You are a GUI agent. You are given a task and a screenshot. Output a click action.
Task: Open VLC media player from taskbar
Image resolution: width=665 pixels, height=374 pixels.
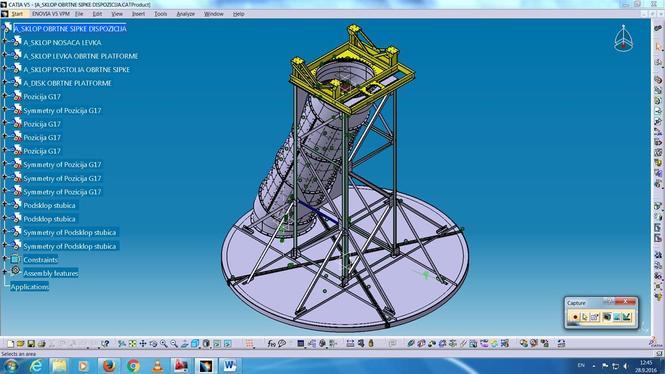(x=157, y=366)
